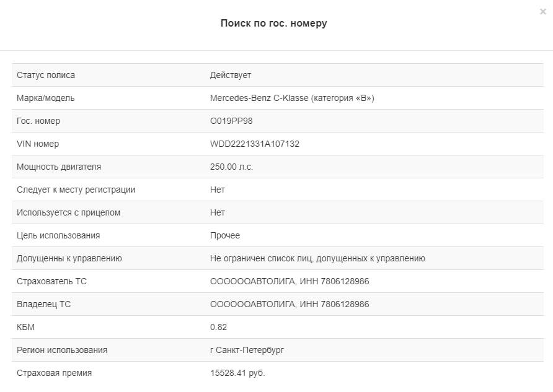
Task: Click the "Следует к месту регистрации" label
Action: click(76, 189)
